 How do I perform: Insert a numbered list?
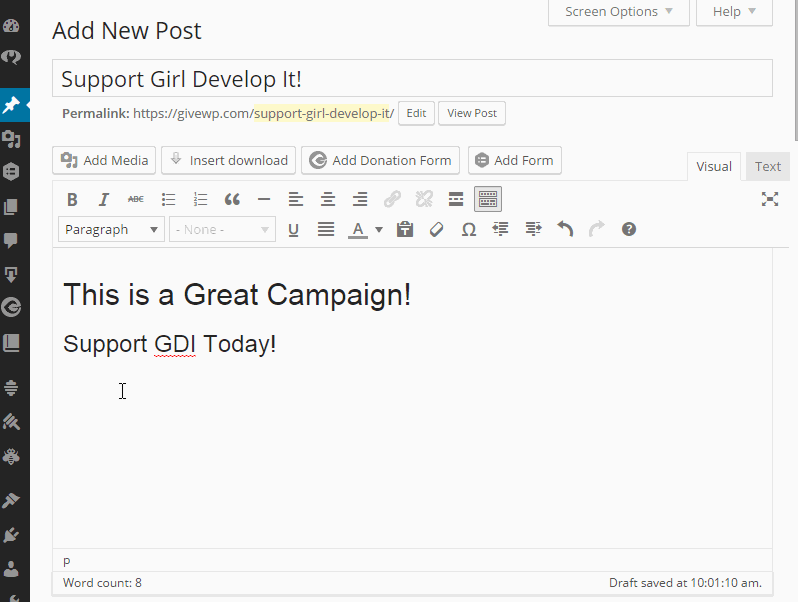coord(201,199)
